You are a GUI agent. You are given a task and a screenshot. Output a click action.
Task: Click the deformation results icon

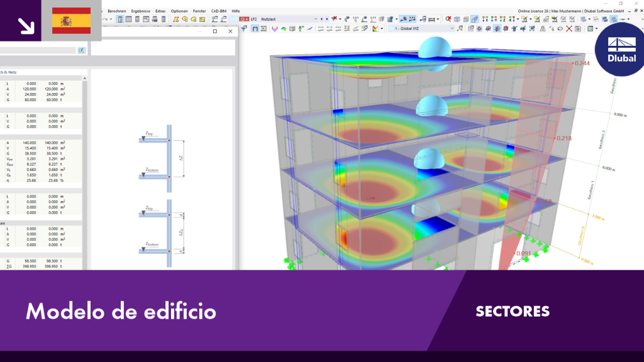click(x=274, y=29)
